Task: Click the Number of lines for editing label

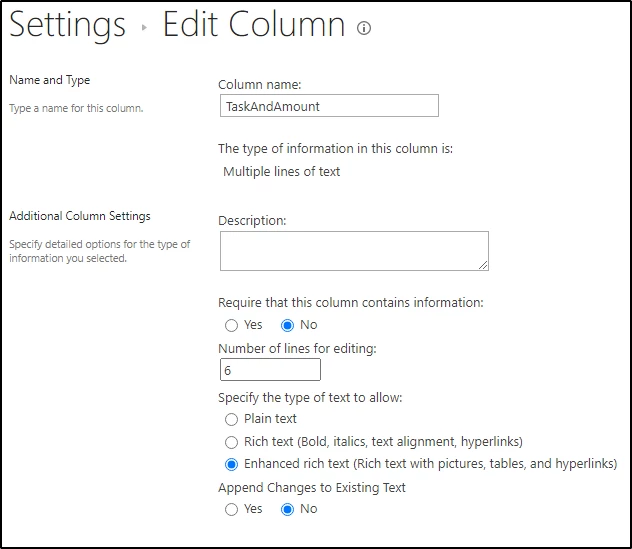Action: (x=297, y=348)
